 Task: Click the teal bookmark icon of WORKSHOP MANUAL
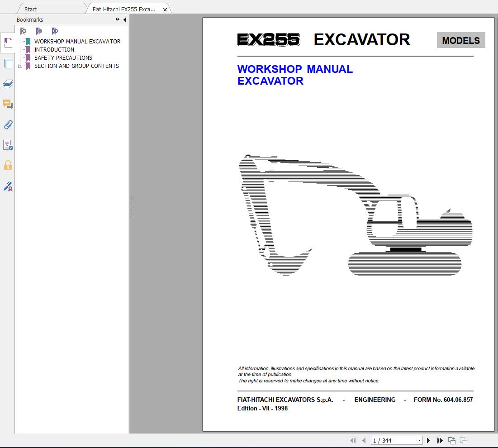coord(28,41)
